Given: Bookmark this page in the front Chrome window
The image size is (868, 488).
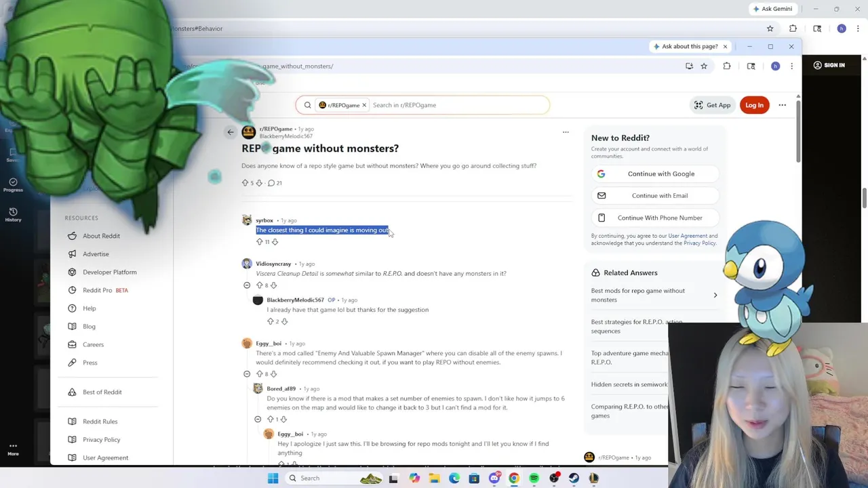Looking at the screenshot, I should click(704, 66).
